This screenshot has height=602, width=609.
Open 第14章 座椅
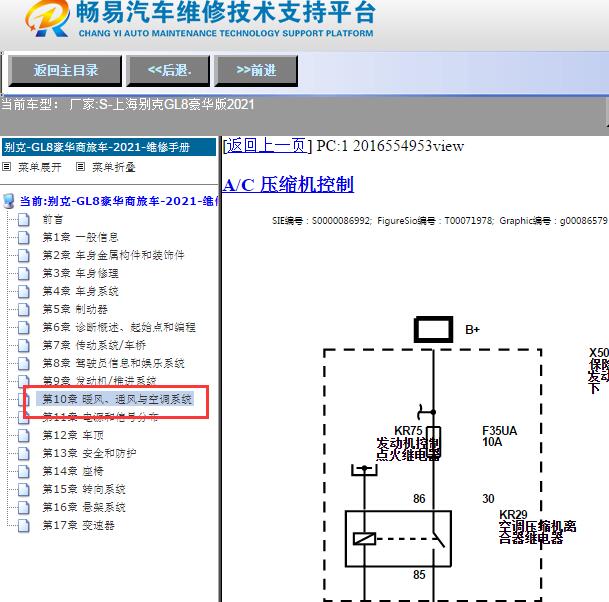coord(73,472)
